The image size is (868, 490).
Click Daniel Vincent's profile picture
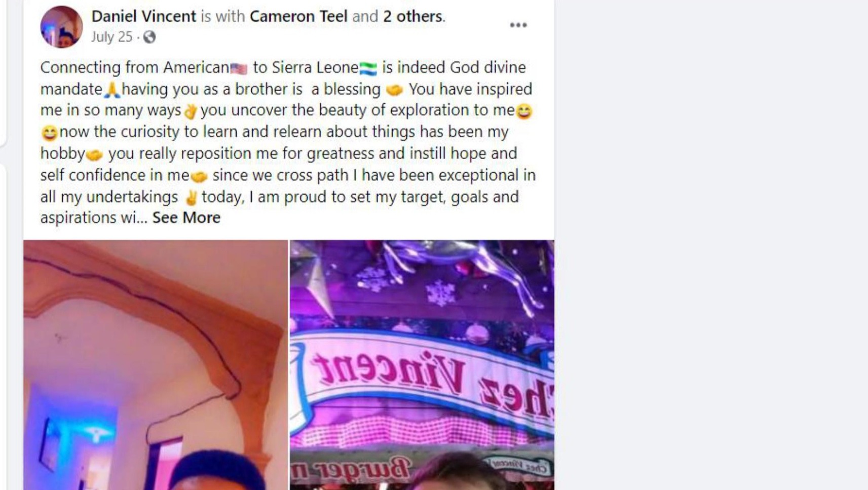[61, 27]
